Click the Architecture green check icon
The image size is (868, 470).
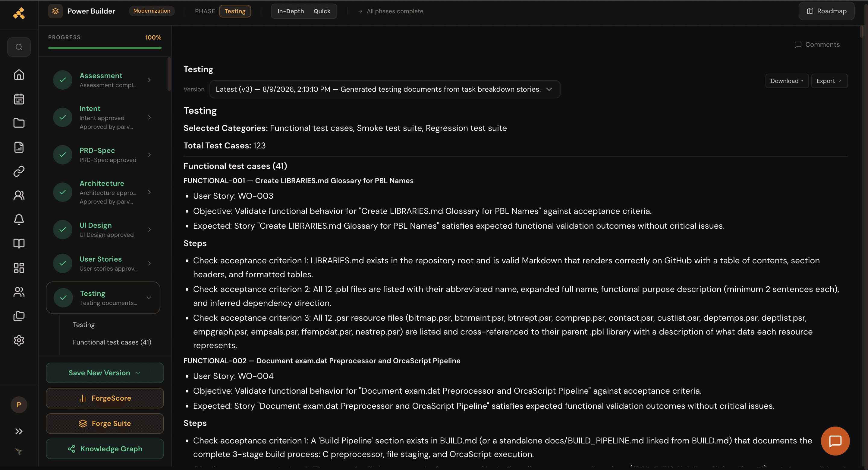pyautogui.click(x=63, y=192)
